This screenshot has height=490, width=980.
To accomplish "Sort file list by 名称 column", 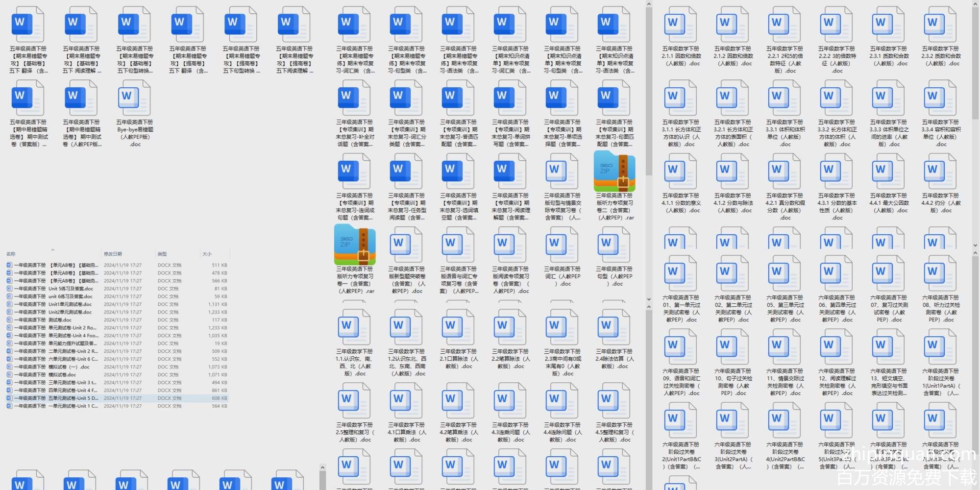I will coord(11,254).
